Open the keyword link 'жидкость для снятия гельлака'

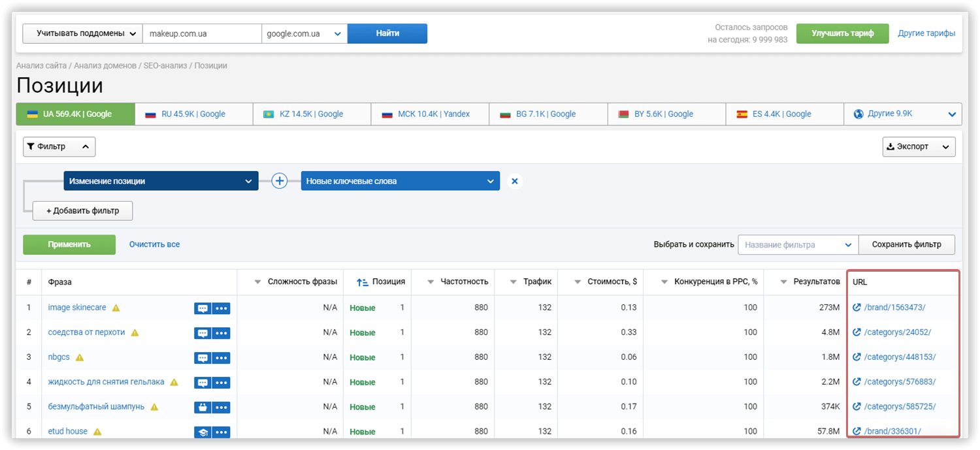click(106, 381)
